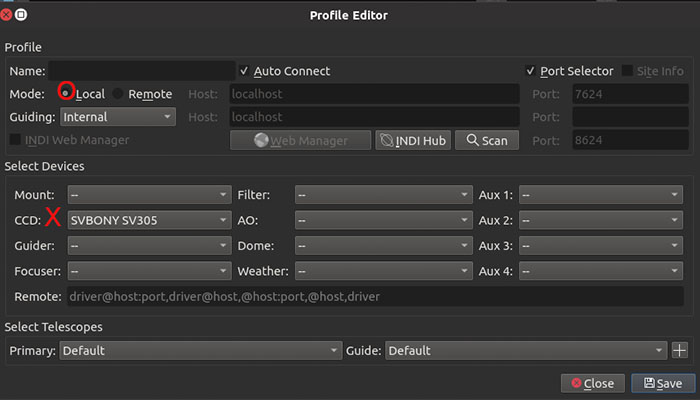The image size is (700, 400).
Task: Expand the Mount device dropdown
Action: click(149, 194)
